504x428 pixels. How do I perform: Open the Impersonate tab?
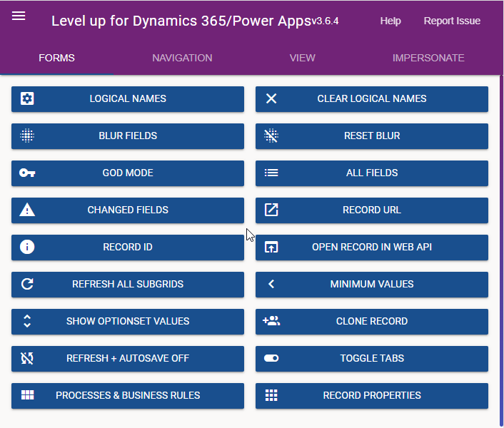[428, 58]
